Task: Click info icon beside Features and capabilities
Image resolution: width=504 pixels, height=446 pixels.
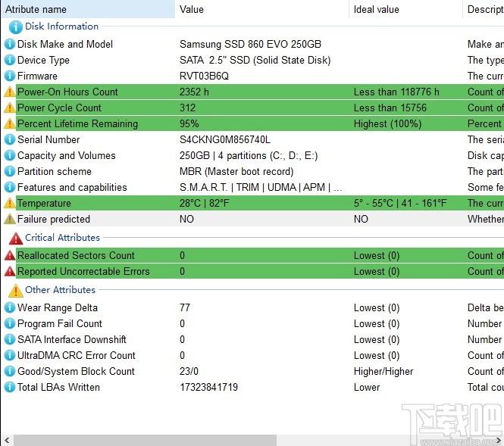Action: point(10,187)
